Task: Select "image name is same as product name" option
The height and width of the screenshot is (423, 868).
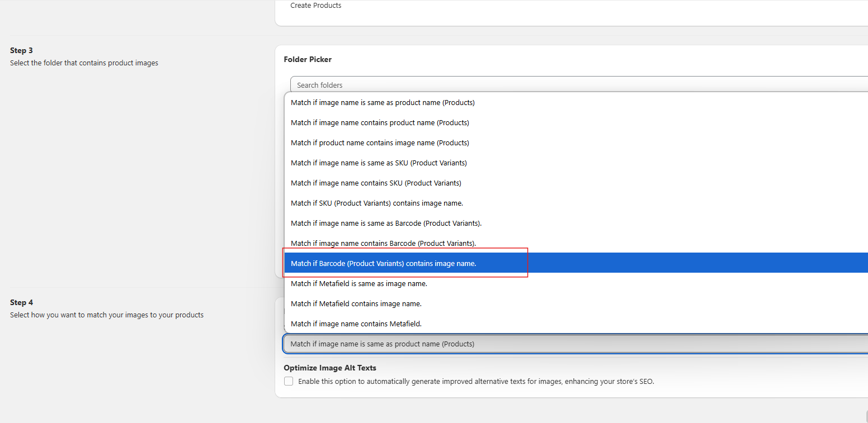Action: (383, 103)
